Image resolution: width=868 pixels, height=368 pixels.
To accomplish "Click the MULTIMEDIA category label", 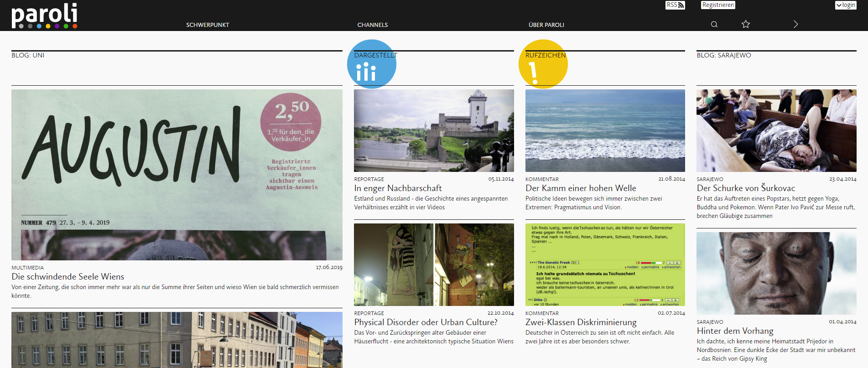I will click(28, 268).
